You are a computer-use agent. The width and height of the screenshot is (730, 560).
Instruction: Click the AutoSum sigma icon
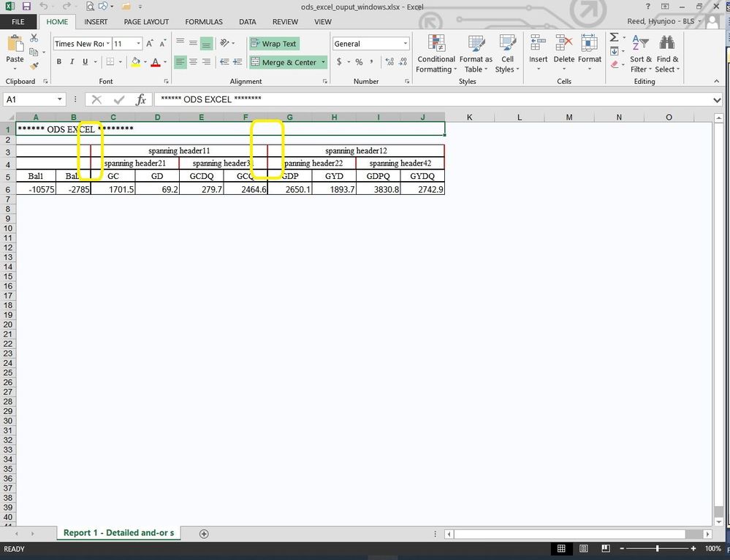coord(614,38)
